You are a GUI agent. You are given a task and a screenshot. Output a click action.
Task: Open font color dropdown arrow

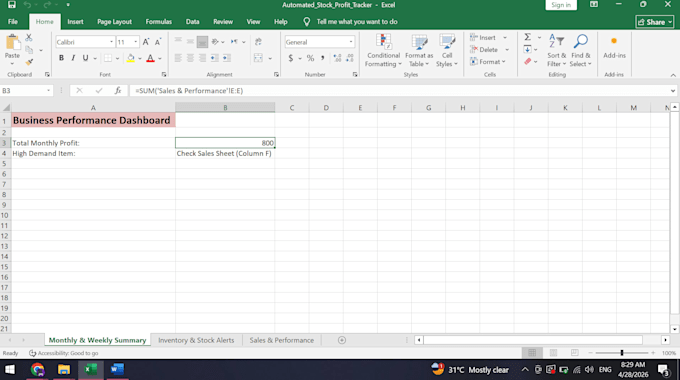[160, 58]
